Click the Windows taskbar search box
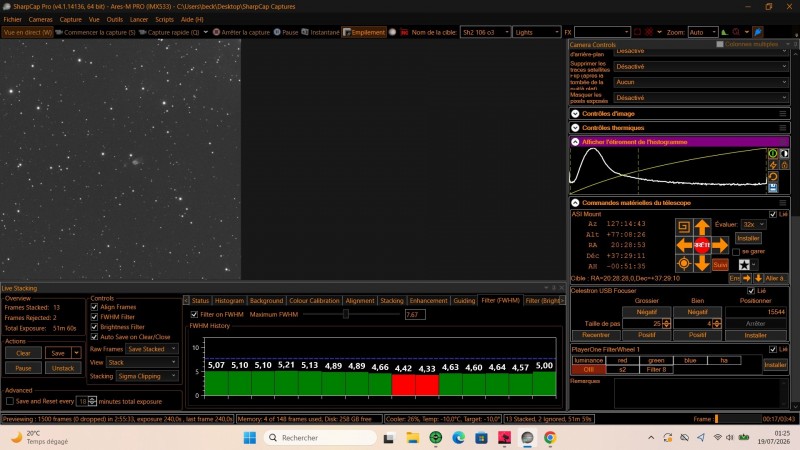The image size is (800, 450). click(320, 438)
